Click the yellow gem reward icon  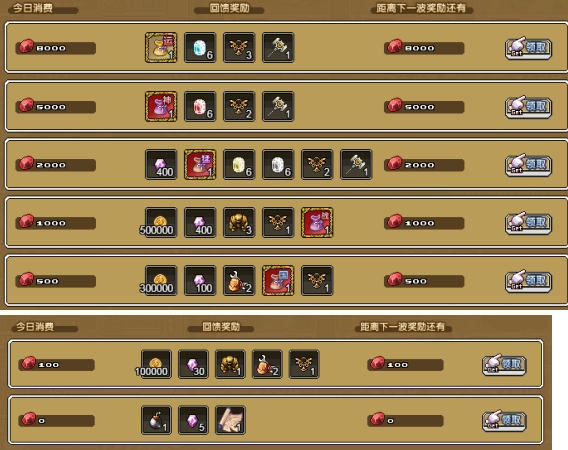pyautogui.click(x=239, y=164)
